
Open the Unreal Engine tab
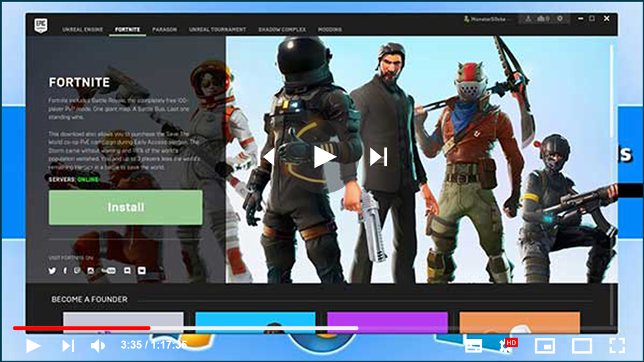point(83,29)
